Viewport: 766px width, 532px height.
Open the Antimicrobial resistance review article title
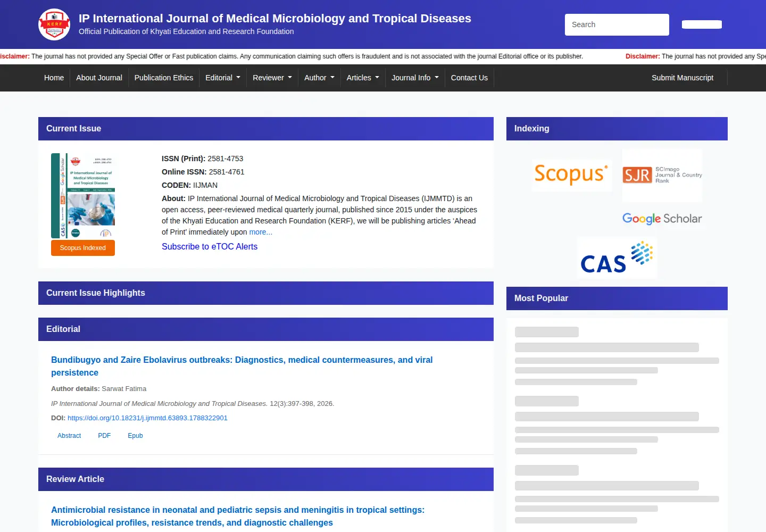click(238, 516)
